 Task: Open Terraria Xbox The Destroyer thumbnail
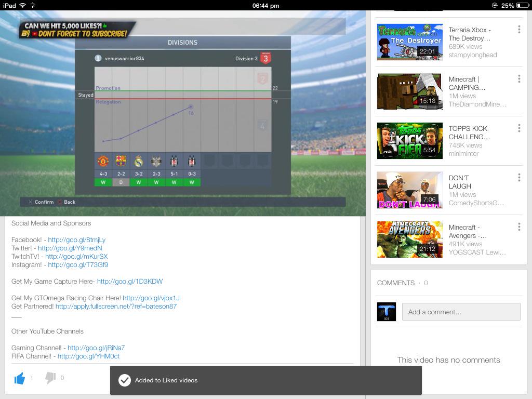pos(410,42)
